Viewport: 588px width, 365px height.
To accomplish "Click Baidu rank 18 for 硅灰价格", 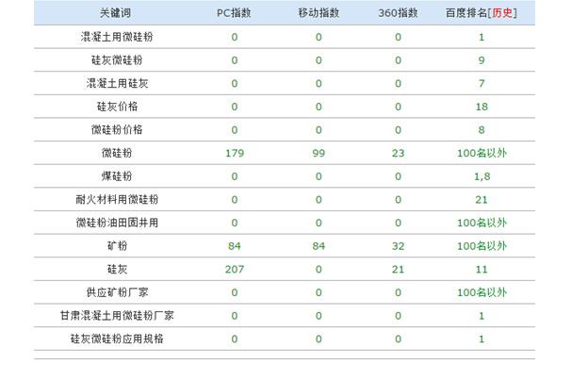I will (x=482, y=107).
